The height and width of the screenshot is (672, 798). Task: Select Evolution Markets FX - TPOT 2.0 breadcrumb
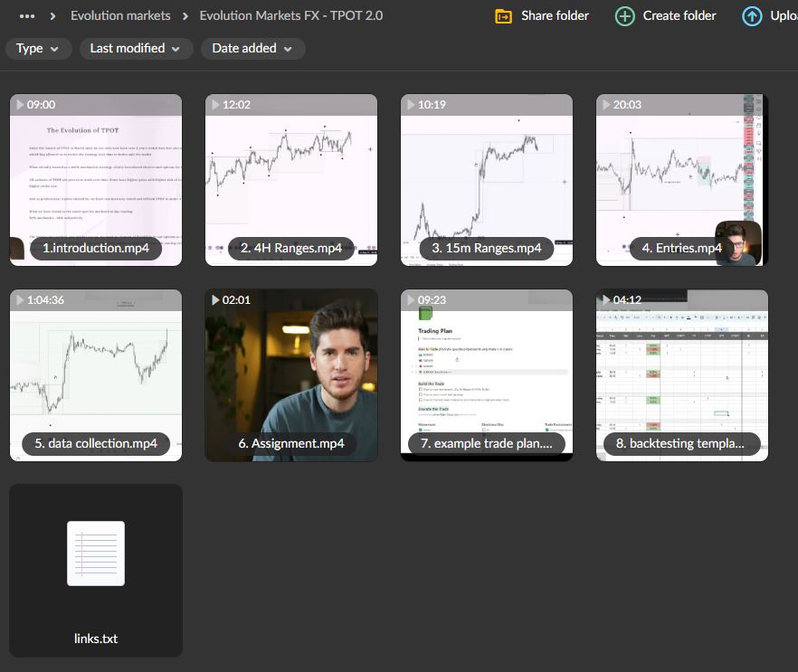[x=290, y=15]
